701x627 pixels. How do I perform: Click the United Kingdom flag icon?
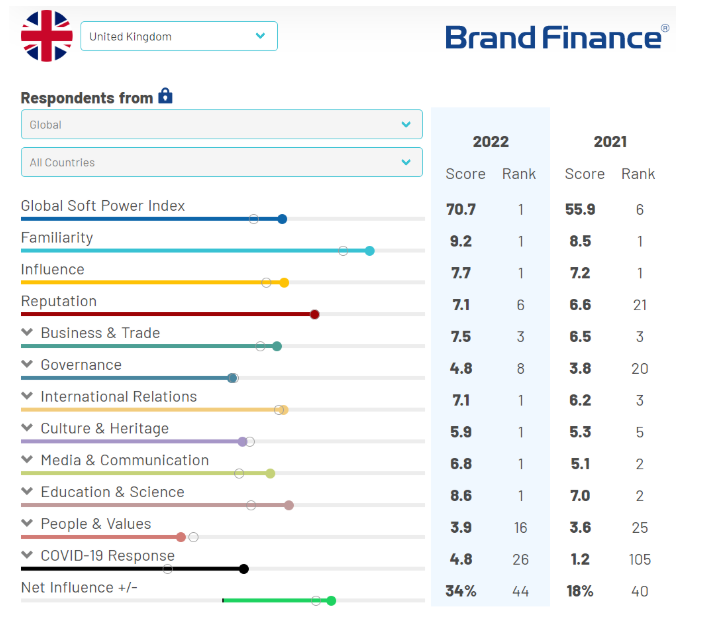47,36
